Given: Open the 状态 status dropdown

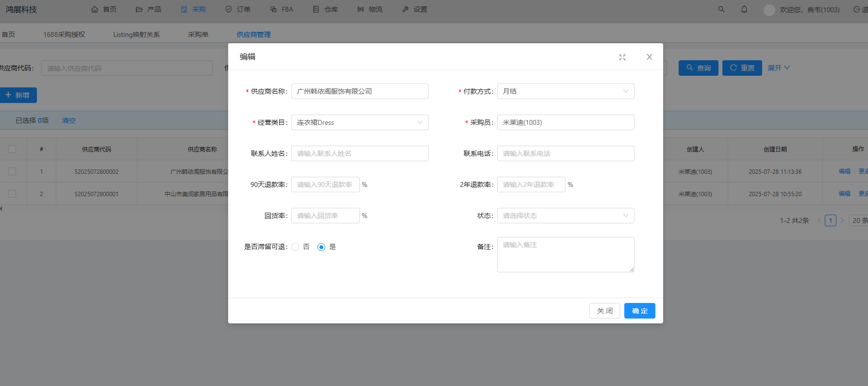Looking at the screenshot, I should pos(566,216).
